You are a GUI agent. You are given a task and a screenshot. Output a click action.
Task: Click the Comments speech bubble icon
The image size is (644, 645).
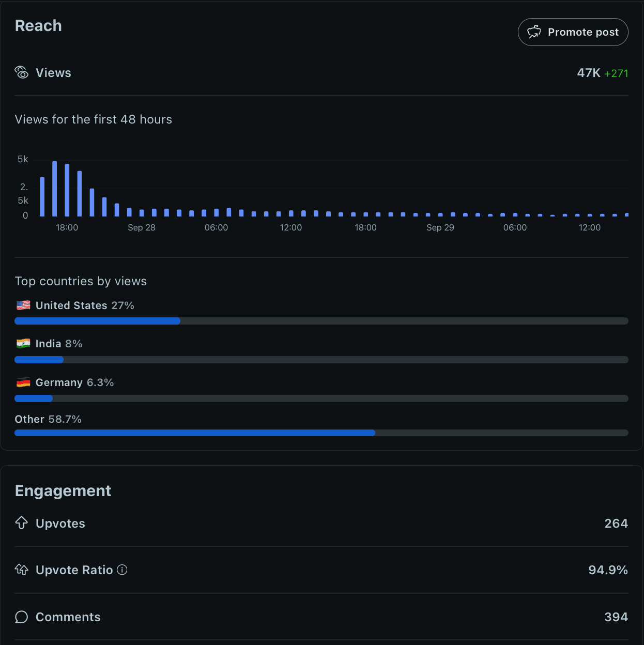22,617
